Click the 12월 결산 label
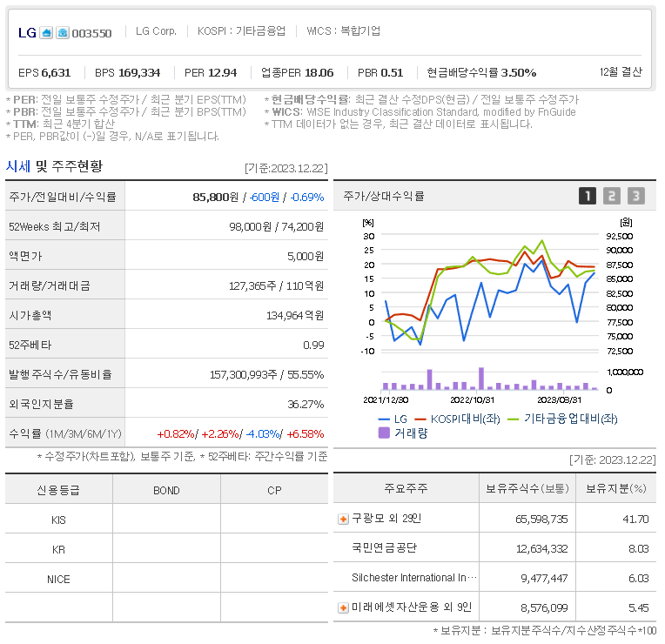Viewport: 665px width, 644px height. click(x=621, y=72)
